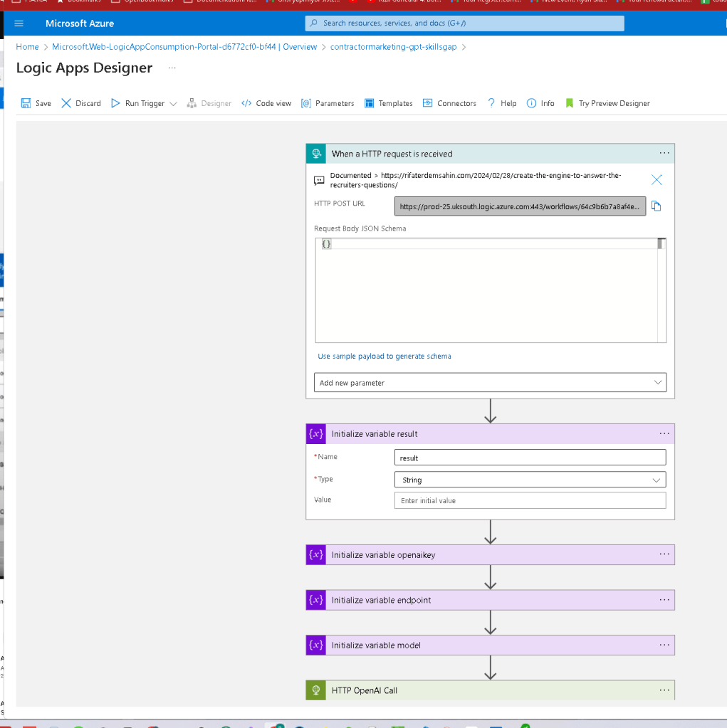This screenshot has width=727, height=728.
Task: Switch to Code view
Action: click(x=266, y=103)
